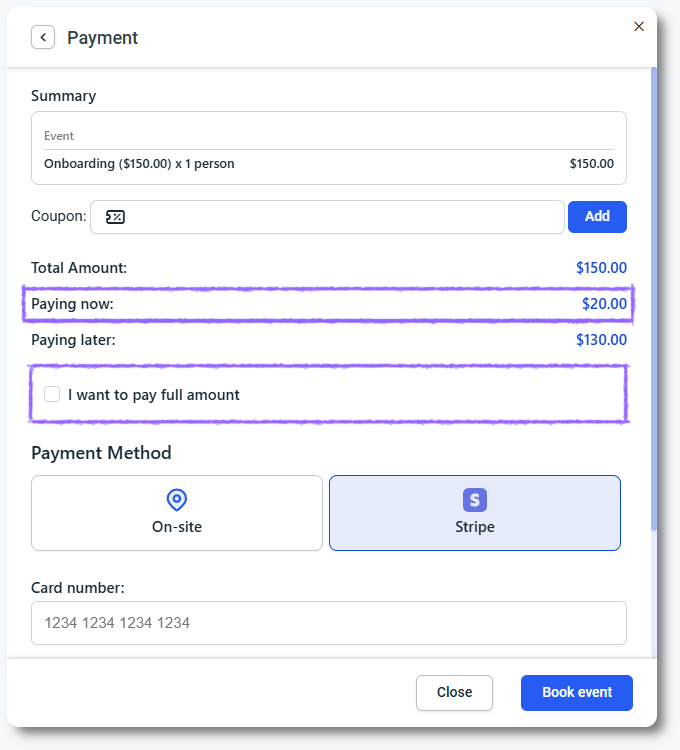Select the On-site text label
Image resolution: width=680 pixels, height=750 pixels.
tap(177, 527)
